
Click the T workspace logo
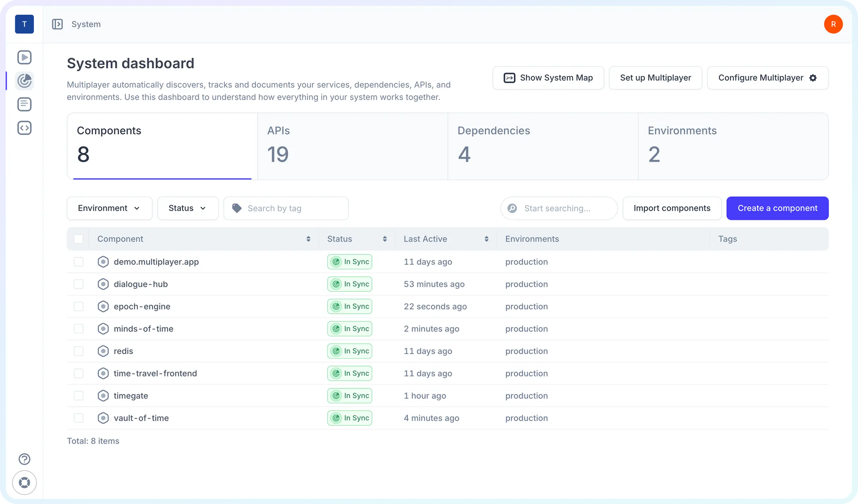(24, 24)
